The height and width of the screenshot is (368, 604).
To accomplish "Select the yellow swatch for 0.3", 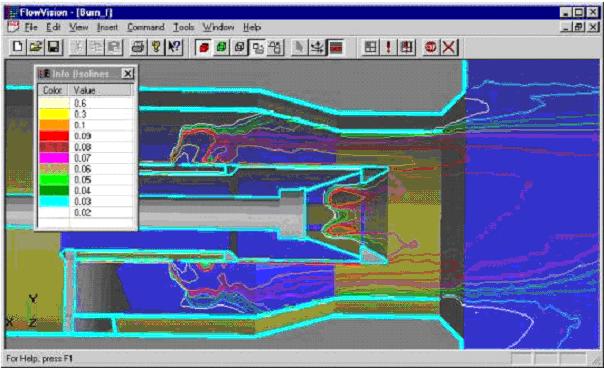I will 54,114.
